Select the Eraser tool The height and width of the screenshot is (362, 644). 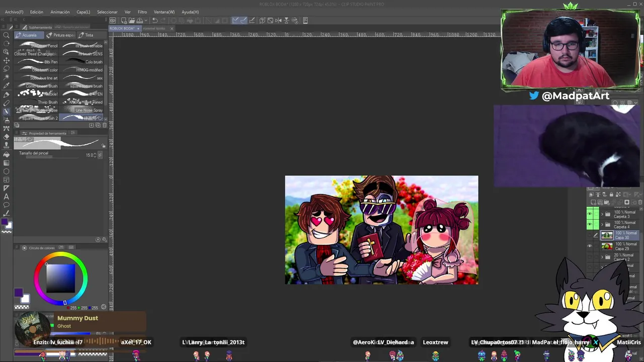pos(6,137)
